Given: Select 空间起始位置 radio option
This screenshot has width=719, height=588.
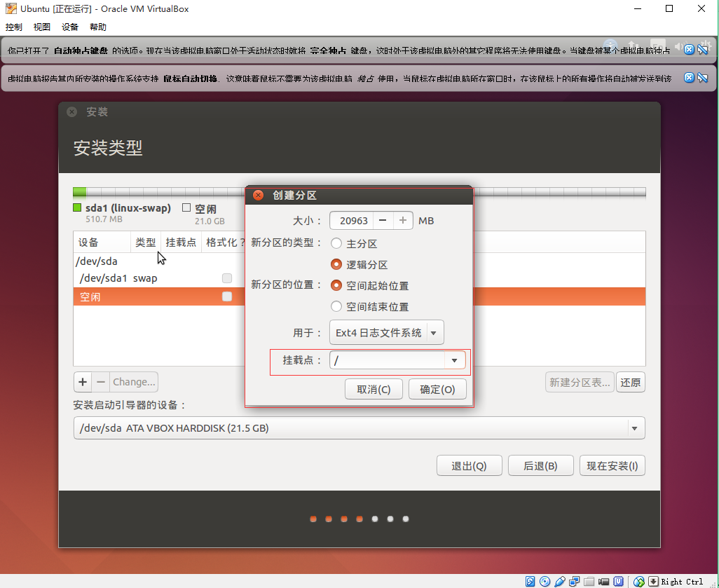Looking at the screenshot, I should click(x=336, y=285).
